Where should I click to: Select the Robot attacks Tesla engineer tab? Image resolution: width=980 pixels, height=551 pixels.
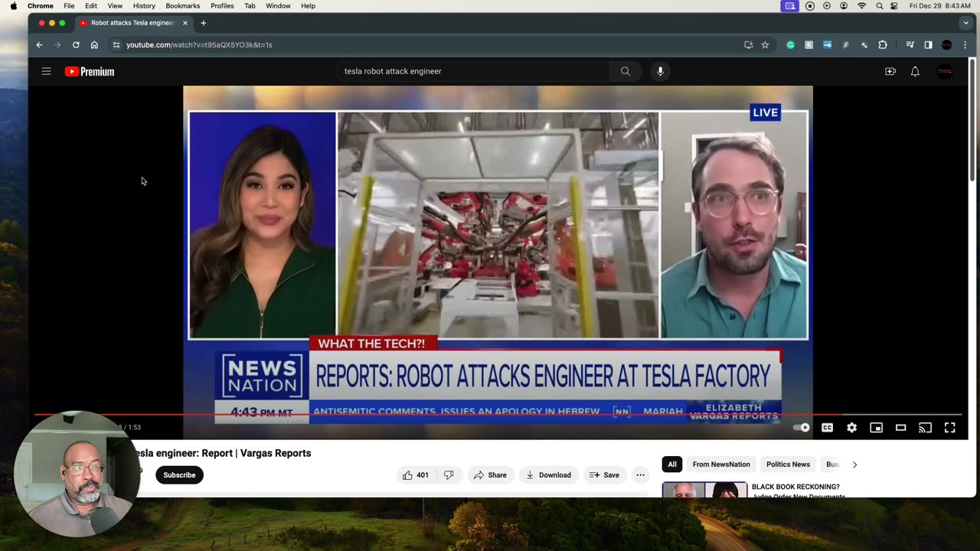134,23
